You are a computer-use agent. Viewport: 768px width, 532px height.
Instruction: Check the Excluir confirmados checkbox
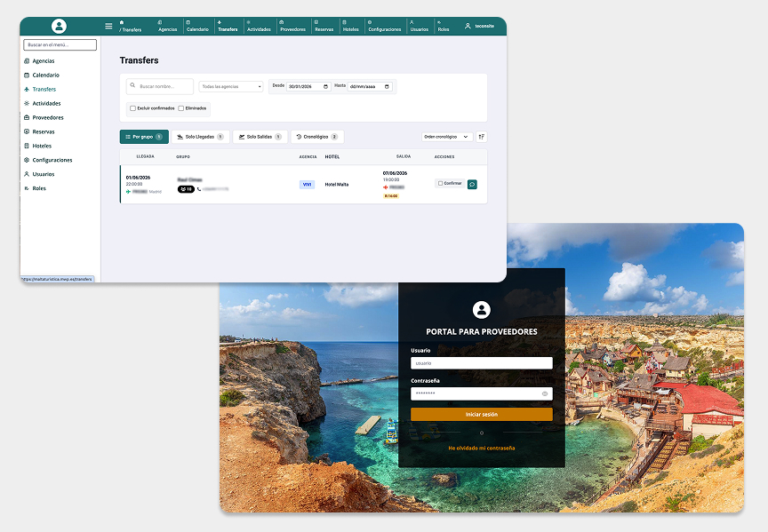click(x=133, y=108)
